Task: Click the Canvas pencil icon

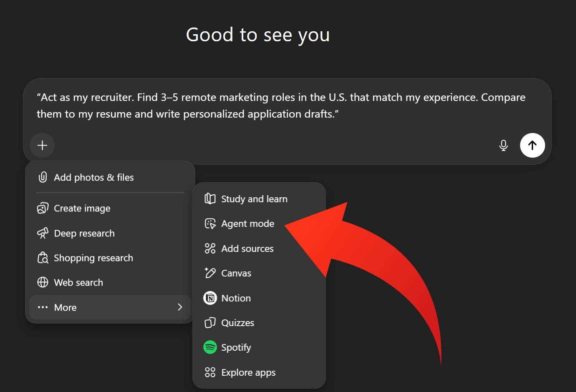Action: 210,273
